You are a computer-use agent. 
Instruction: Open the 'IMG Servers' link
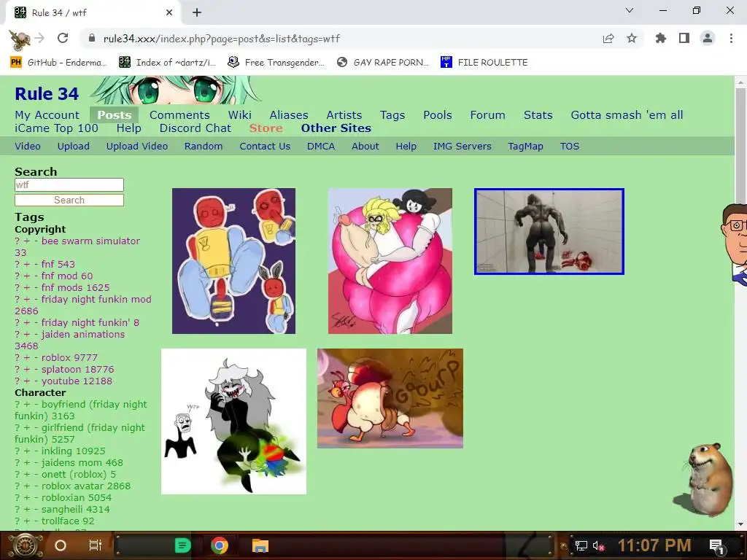coord(462,147)
